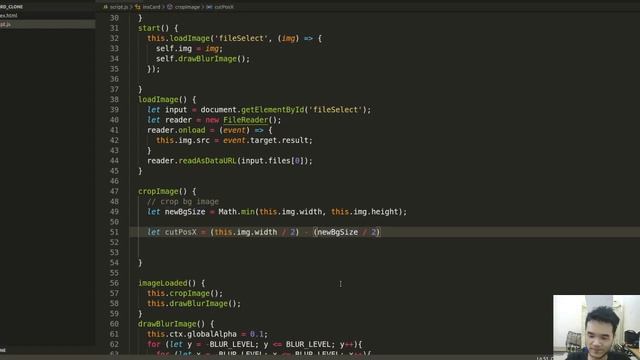Click 'readAsDataURL' on line 44
This screenshot has width=640, height=360.
click(x=207, y=161)
